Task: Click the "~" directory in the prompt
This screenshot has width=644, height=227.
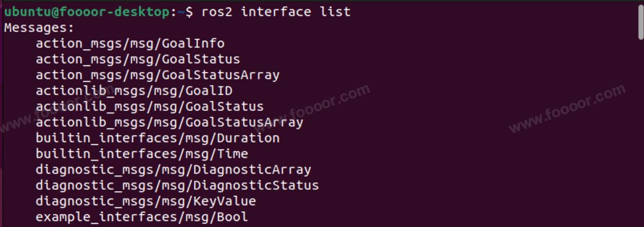Action: [181, 12]
